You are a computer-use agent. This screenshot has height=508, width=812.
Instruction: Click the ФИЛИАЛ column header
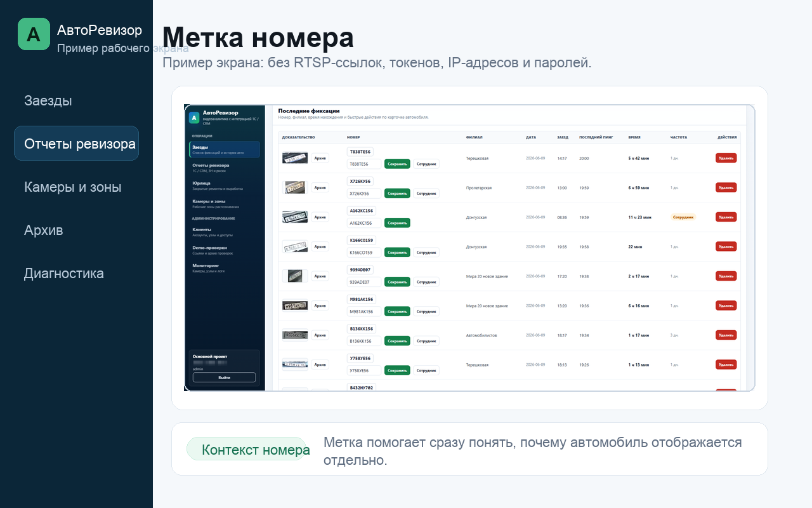pos(474,137)
